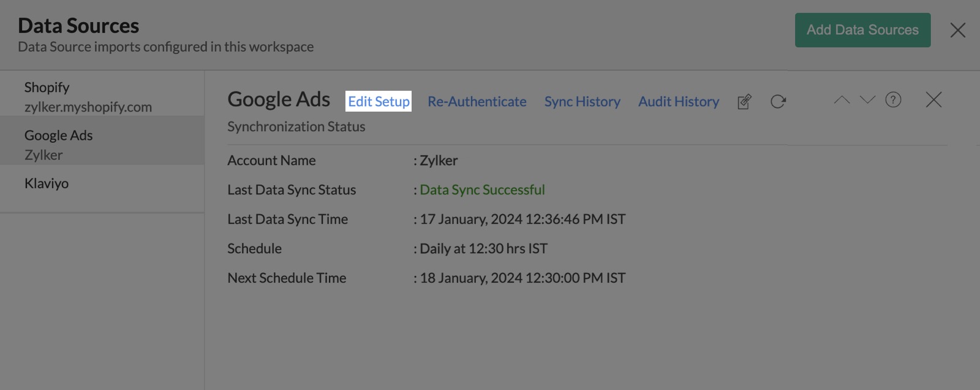Click the Add Data Sources button
This screenshot has width=980, height=390.
862,30
